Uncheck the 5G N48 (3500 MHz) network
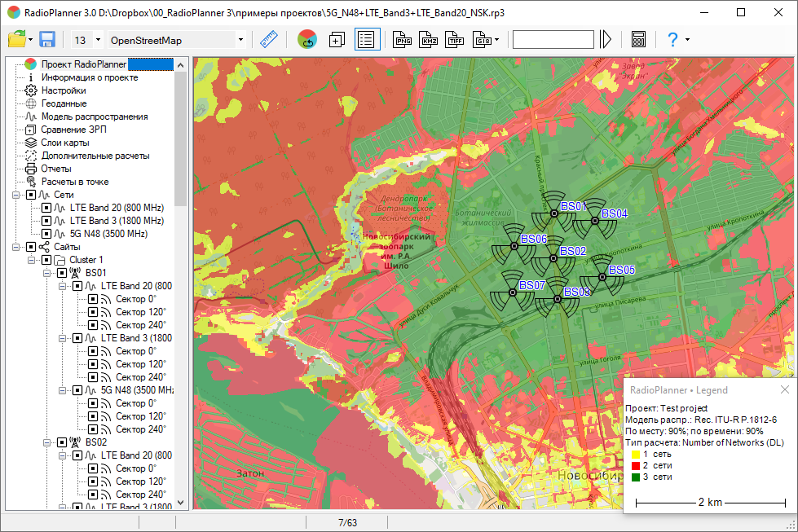The width and height of the screenshot is (798, 532). [x=46, y=234]
